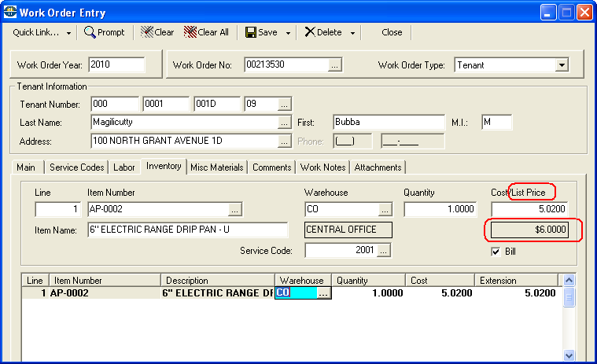Open the Save dropdown arrow
This screenshot has width=597, height=364.
click(x=289, y=33)
